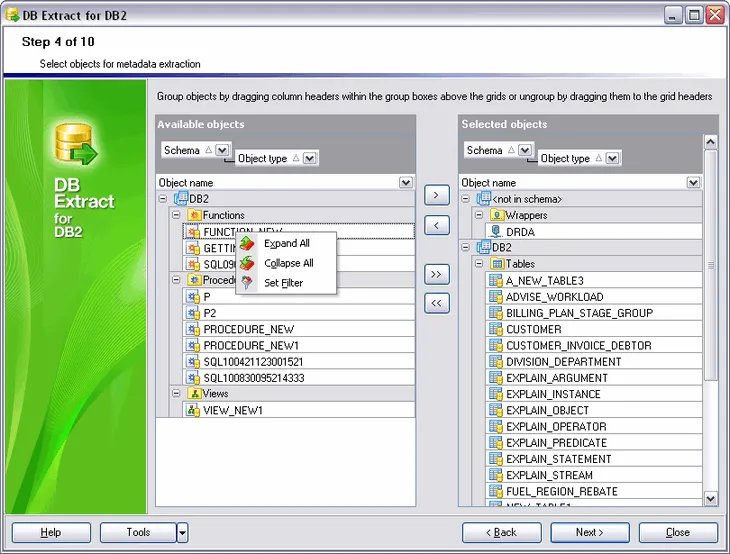Select procedure P in Available objects

click(298, 297)
